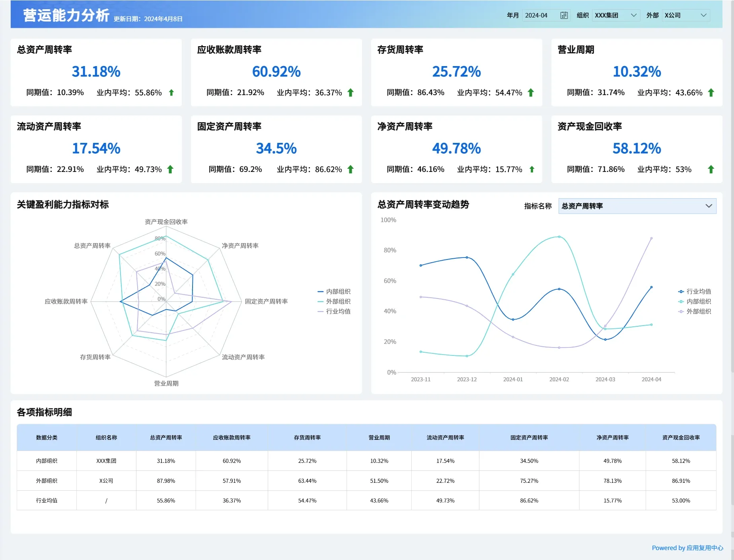Click the green up arrow in 营业周期 card
Screen dimensions: 734x560
[x=711, y=93]
